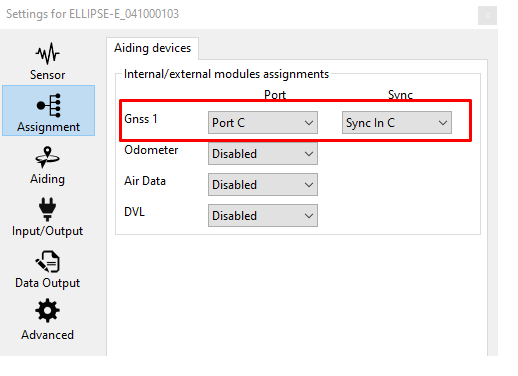The image size is (518, 376).
Task: Switch to the Aiding devices tab
Action: point(153,48)
